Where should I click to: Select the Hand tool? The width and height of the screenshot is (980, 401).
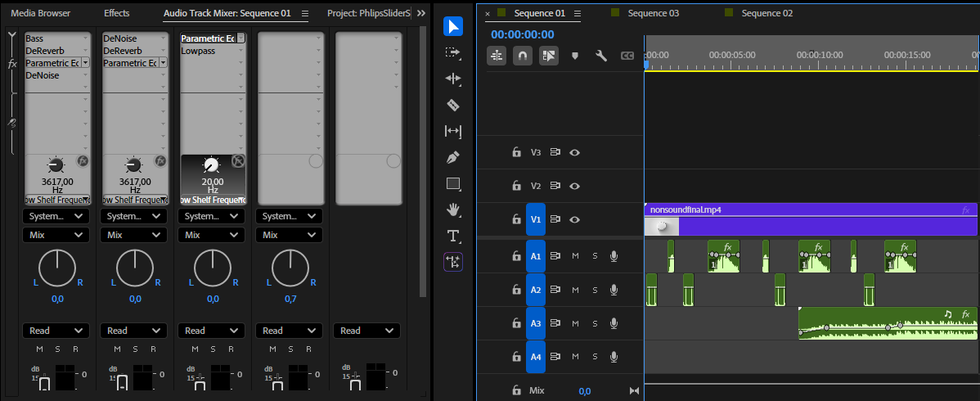(453, 210)
